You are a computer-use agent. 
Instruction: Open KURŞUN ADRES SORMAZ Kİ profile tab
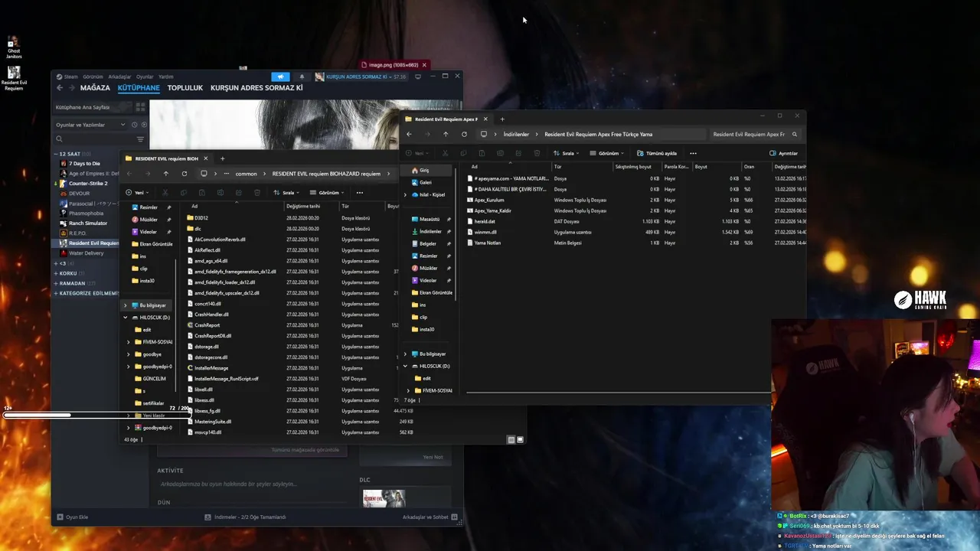(256, 88)
